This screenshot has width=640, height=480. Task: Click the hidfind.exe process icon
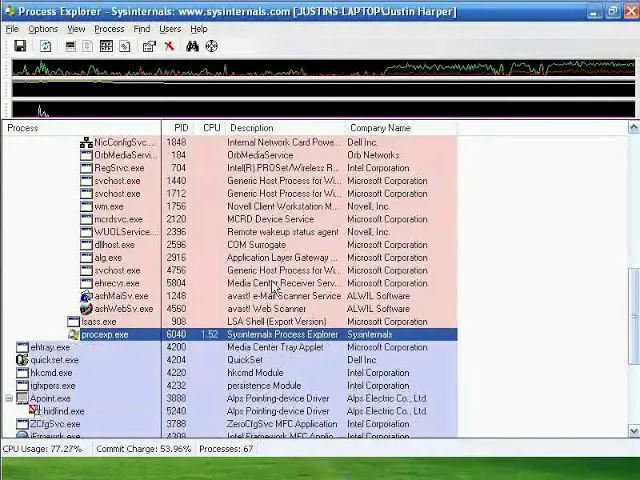(x=35, y=411)
